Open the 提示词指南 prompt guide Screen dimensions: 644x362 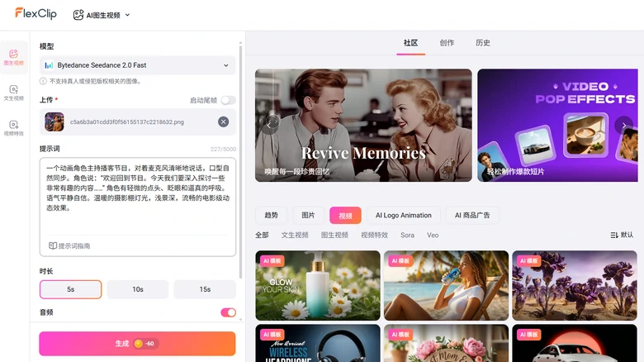tap(69, 245)
